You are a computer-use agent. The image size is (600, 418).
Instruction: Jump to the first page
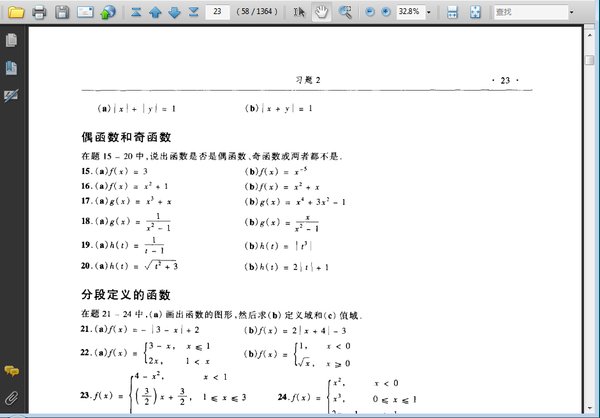point(136,12)
